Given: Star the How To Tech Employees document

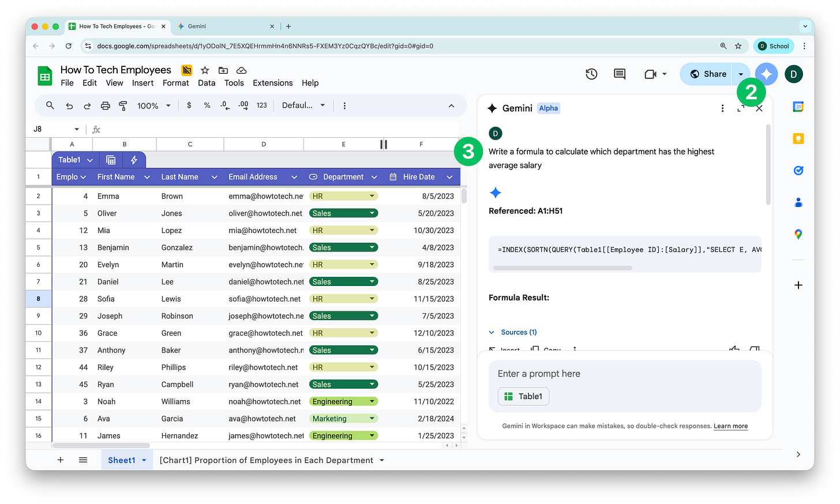Looking at the screenshot, I should 205,70.
